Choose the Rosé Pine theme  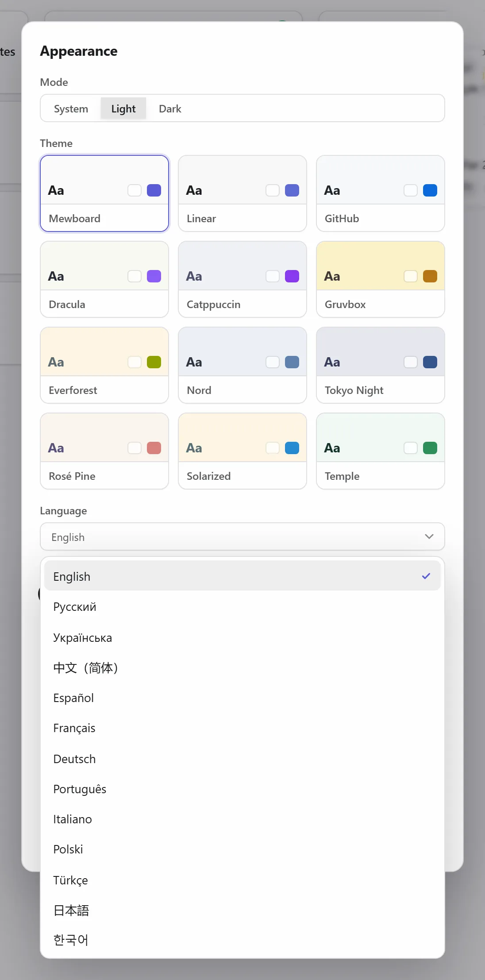pos(104,451)
